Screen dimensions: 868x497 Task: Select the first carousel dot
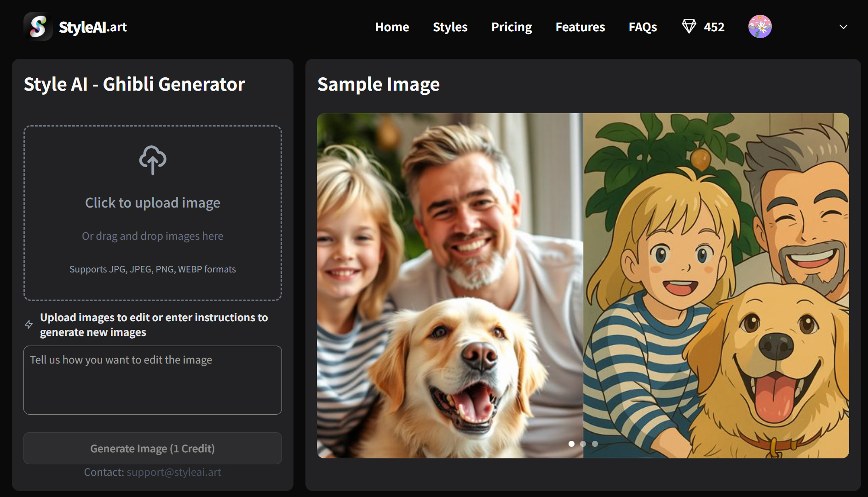[571, 444]
